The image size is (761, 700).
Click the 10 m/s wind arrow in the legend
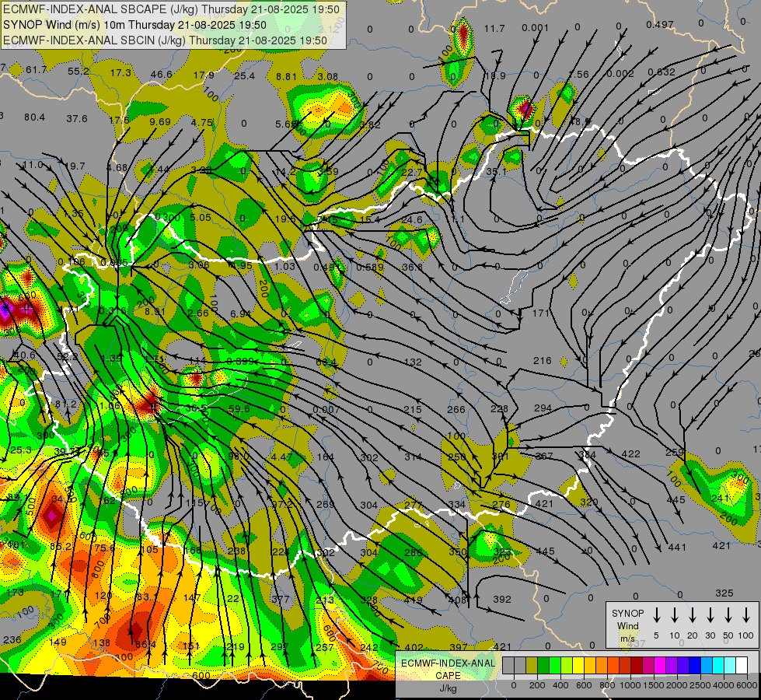pos(675,615)
